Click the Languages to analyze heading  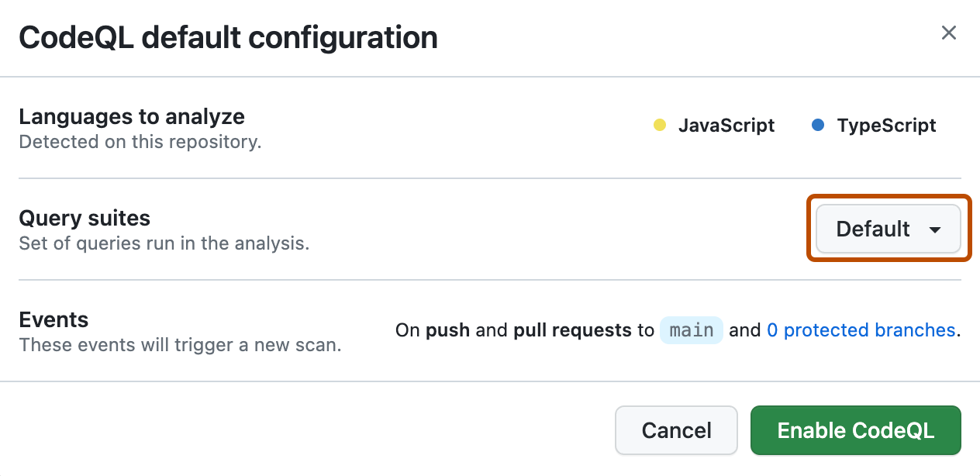(132, 117)
